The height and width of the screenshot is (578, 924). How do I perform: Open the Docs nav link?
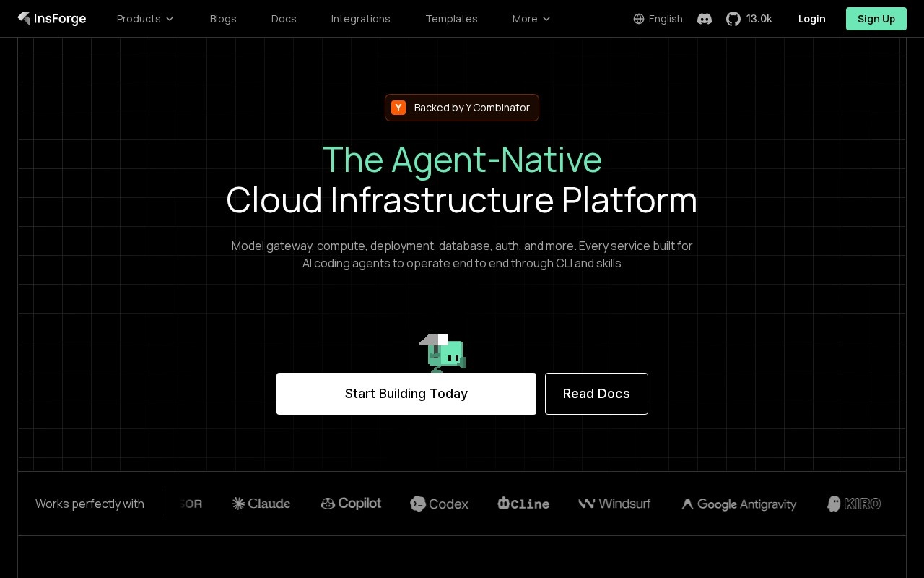tap(284, 19)
